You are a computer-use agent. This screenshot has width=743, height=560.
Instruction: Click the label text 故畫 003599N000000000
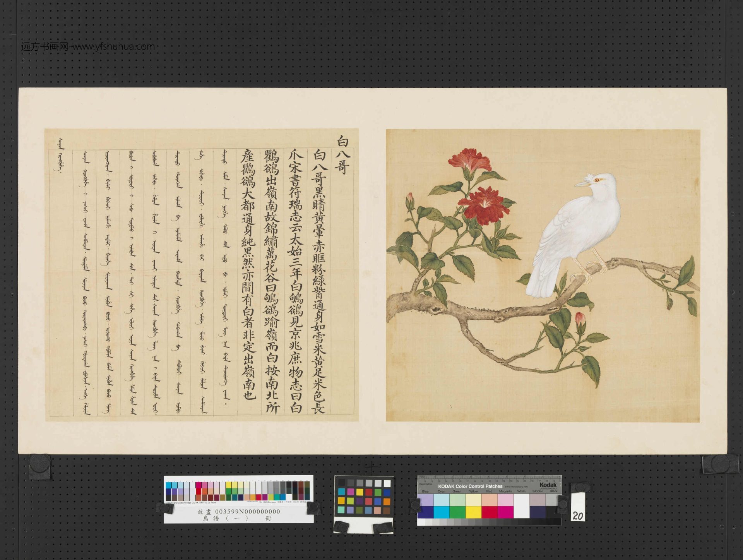click(x=239, y=512)
